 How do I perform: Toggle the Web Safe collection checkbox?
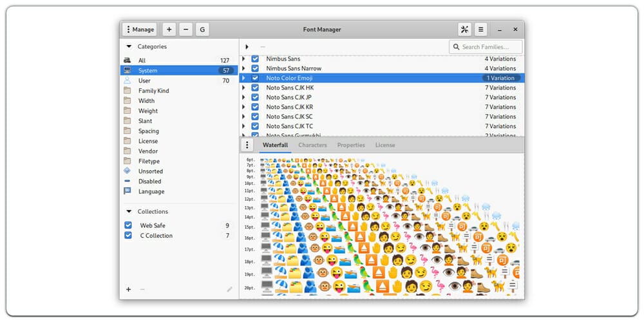[x=128, y=225]
